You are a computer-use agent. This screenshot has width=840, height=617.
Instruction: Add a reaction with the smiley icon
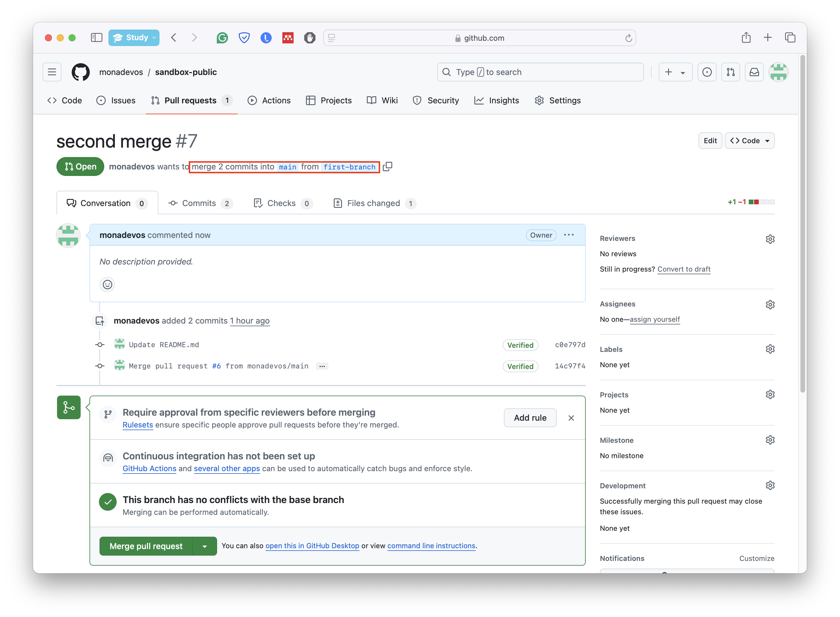107,285
